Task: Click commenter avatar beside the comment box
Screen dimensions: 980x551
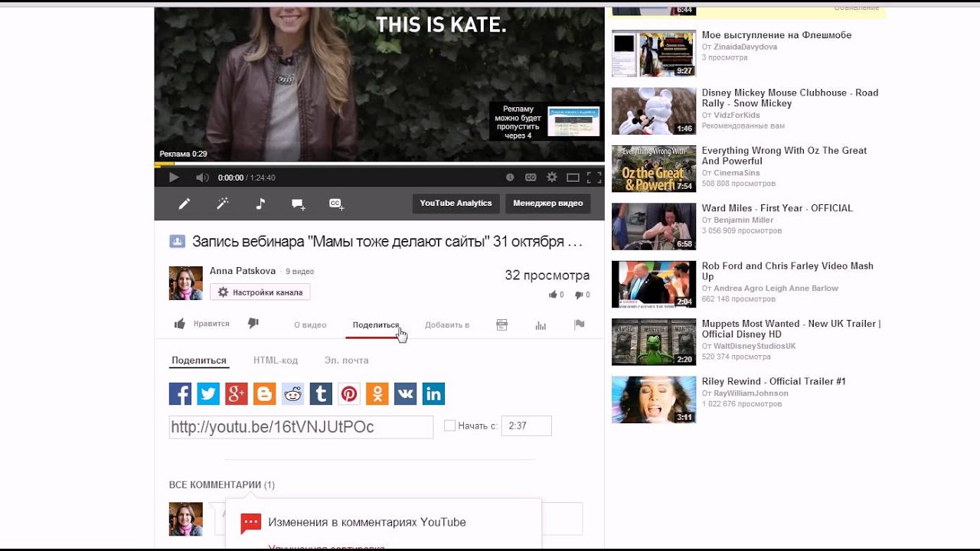Action: tap(186, 519)
